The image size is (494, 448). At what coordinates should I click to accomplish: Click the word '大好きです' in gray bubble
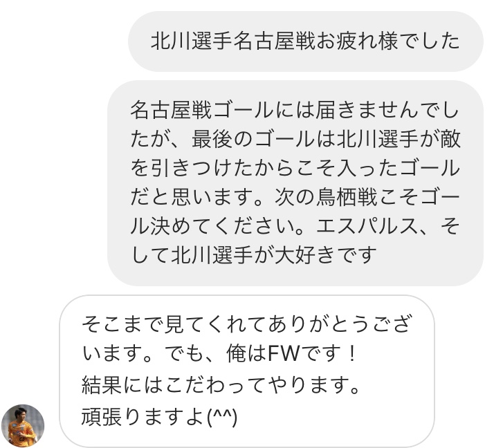[326, 254]
